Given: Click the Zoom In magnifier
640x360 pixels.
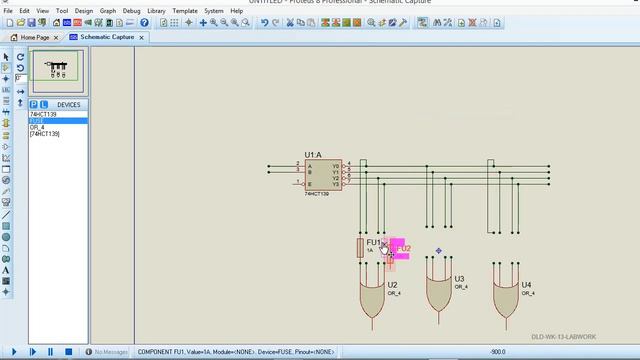Looking at the screenshot, I should [x=213, y=23].
